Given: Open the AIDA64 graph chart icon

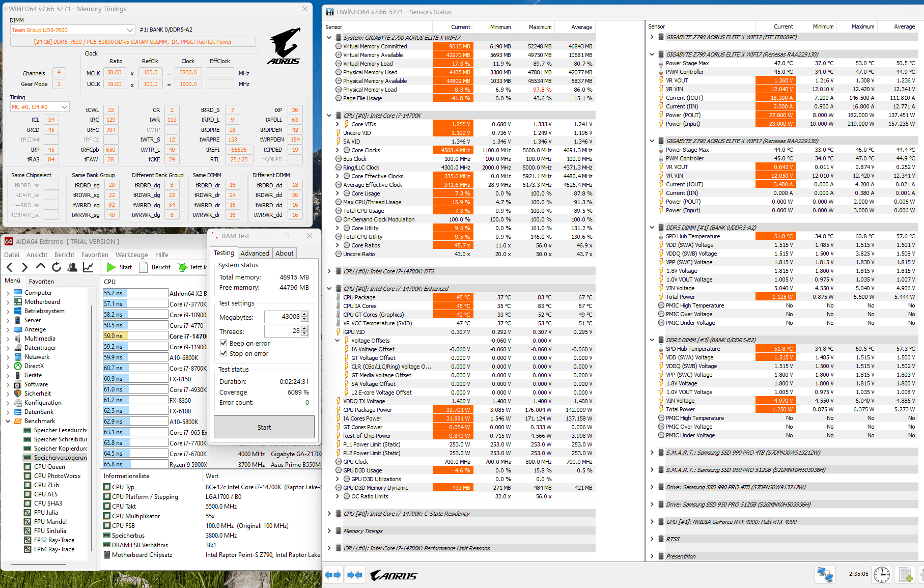Looking at the screenshot, I should coord(88,267).
